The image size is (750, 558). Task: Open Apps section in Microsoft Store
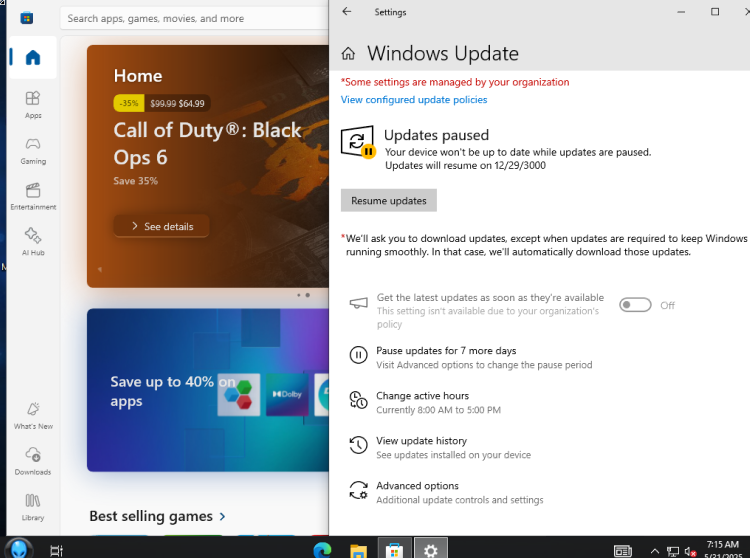[33, 104]
